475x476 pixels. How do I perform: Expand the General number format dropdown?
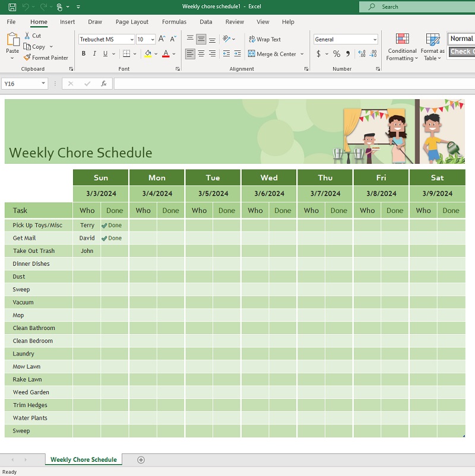click(x=375, y=40)
